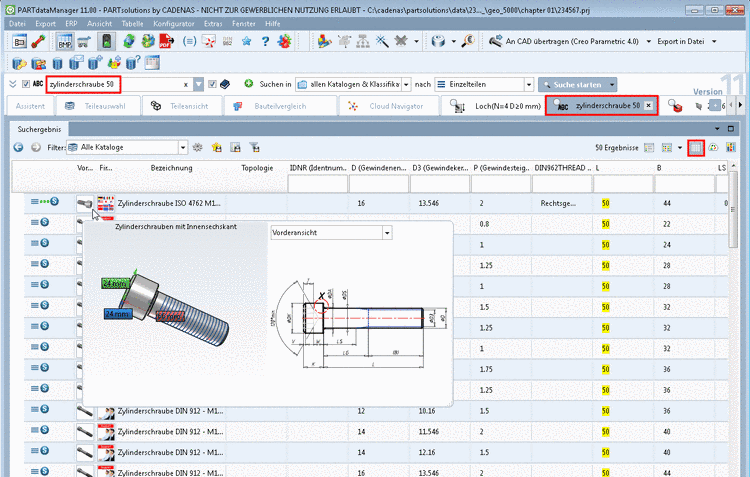Close the zylinderschraube 50 search tab
Screen dimensions: 750x477
click(648, 105)
